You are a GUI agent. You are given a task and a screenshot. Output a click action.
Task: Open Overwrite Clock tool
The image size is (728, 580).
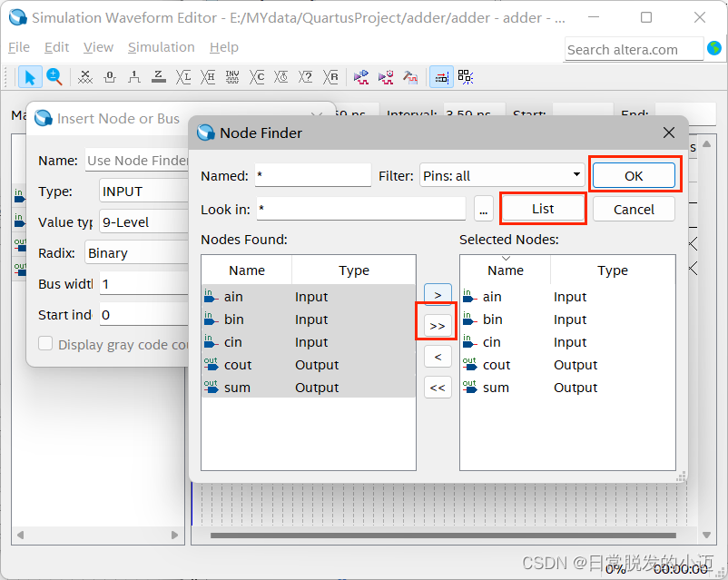280,77
